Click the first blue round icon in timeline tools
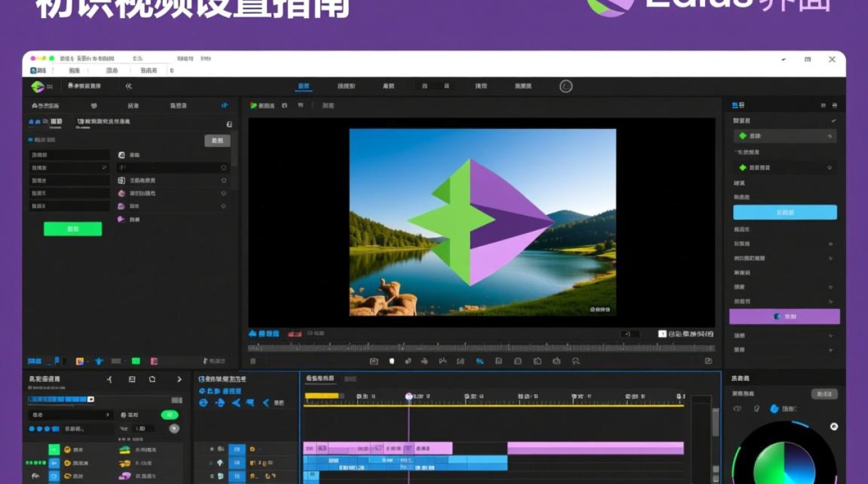Screen dimensions: 868x484 tap(203, 403)
